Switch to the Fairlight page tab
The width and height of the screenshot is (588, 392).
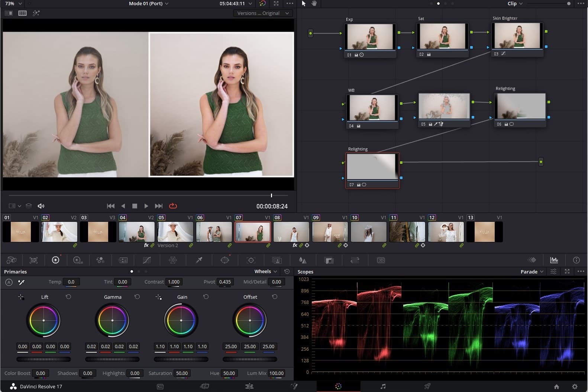383,386
